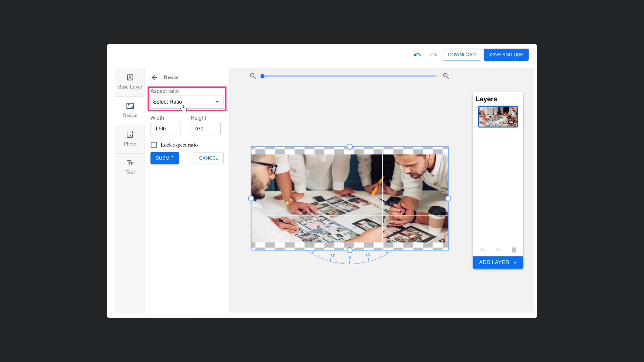Select the layer thumbnail in Layers panel
This screenshot has width=644, height=362.
click(x=498, y=117)
